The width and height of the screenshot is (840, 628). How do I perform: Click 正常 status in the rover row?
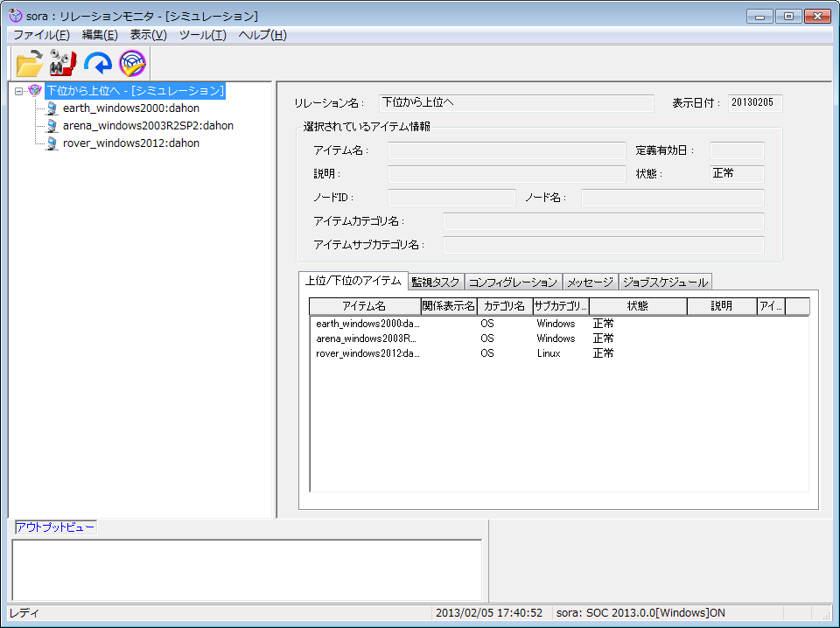coord(603,354)
